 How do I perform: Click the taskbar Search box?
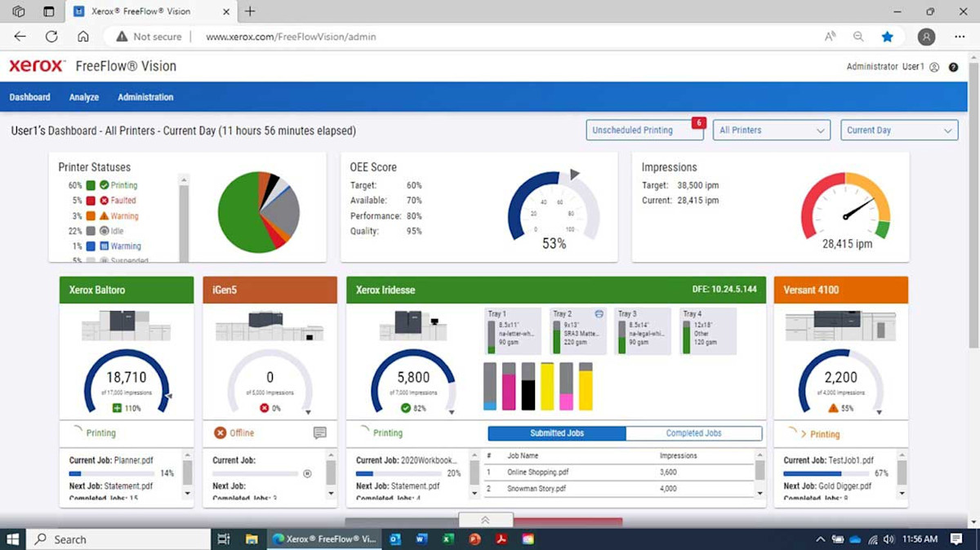pos(118,539)
